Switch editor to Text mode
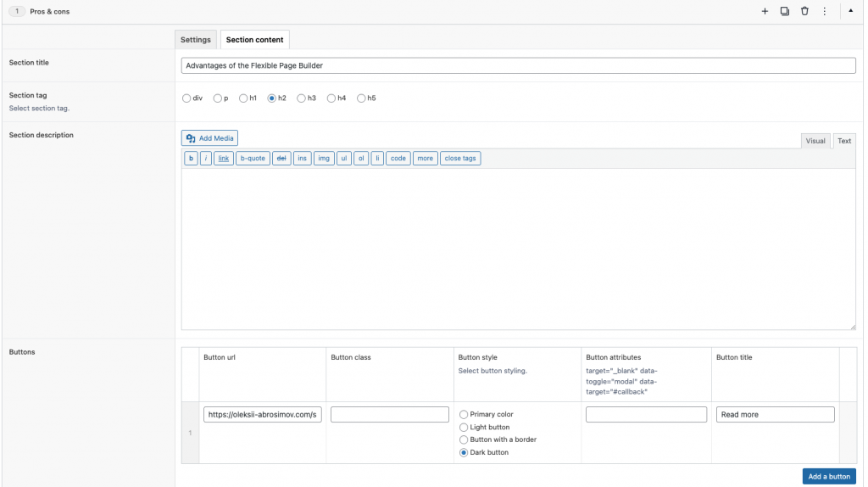The height and width of the screenshot is (487, 868). click(x=844, y=141)
